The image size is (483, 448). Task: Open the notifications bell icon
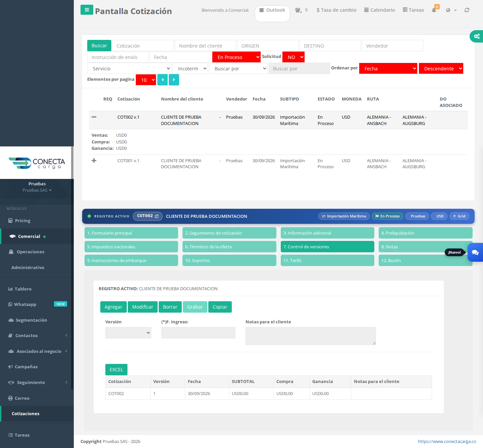pos(434,10)
